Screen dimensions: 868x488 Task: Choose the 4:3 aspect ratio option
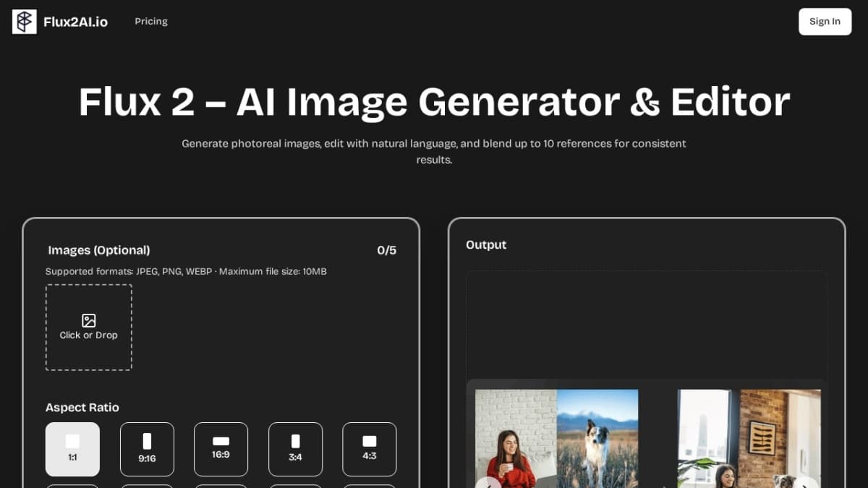click(369, 449)
